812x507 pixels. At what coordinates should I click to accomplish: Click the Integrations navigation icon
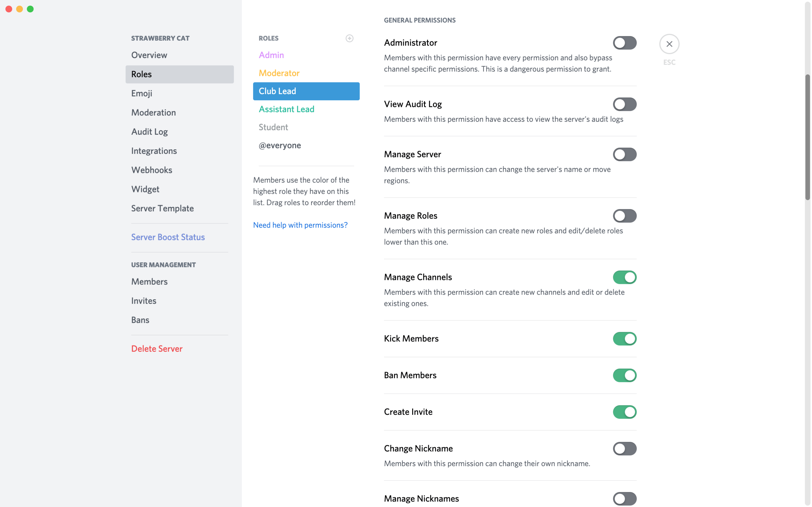coord(154,150)
